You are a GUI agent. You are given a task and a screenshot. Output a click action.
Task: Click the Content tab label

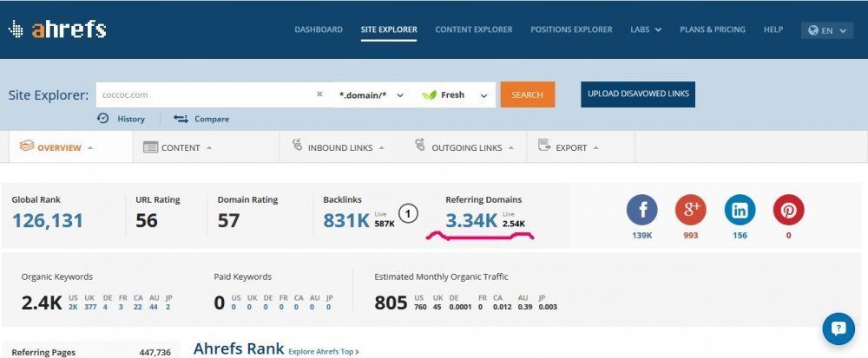point(181,148)
